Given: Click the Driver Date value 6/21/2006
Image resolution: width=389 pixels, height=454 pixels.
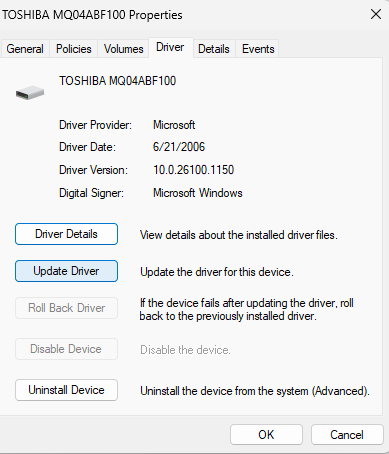Looking at the screenshot, I should coord(179,147).
